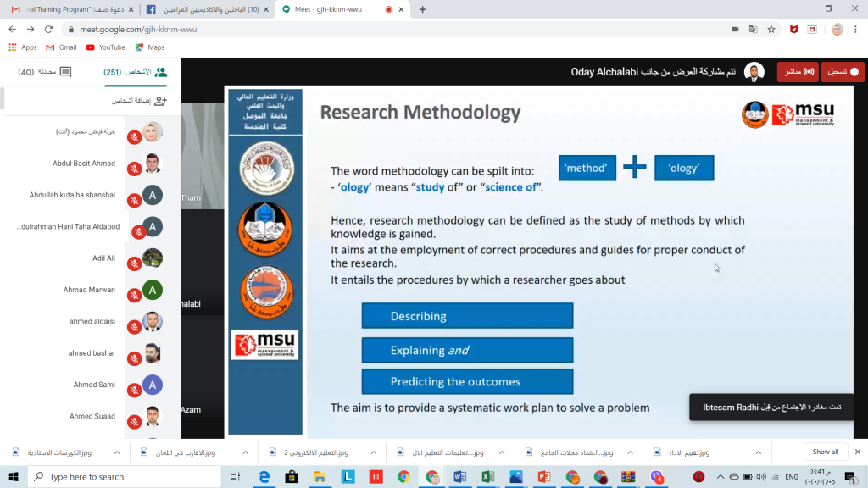The height and width of the screenshot is (488, 868).
Task: Reload the Google Meet page
Action: coord(48,29)
